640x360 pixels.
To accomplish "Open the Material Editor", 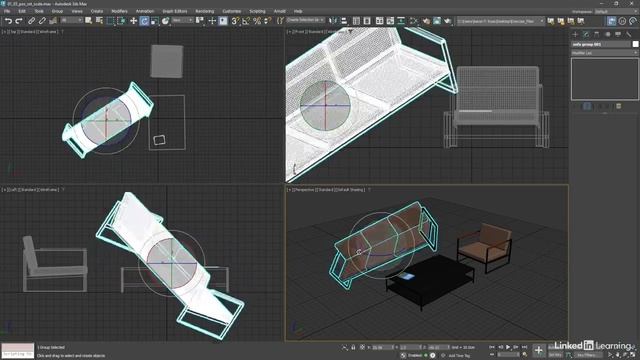I will click(413, 21).
